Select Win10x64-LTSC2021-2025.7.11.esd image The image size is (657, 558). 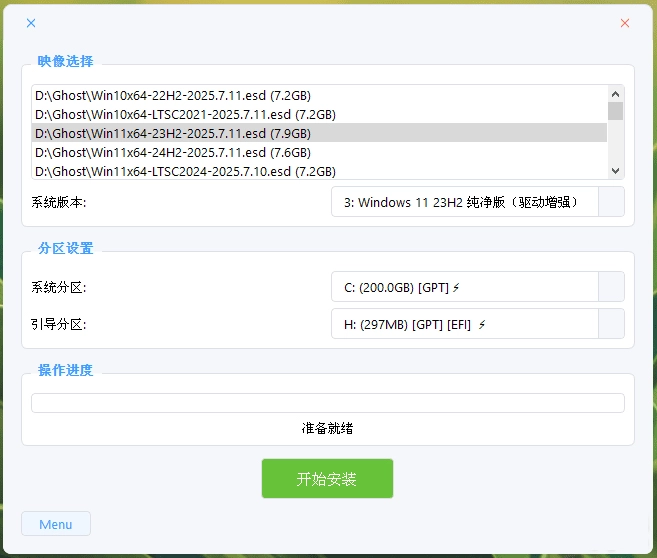pyautogui.click(x=319, y=114)
